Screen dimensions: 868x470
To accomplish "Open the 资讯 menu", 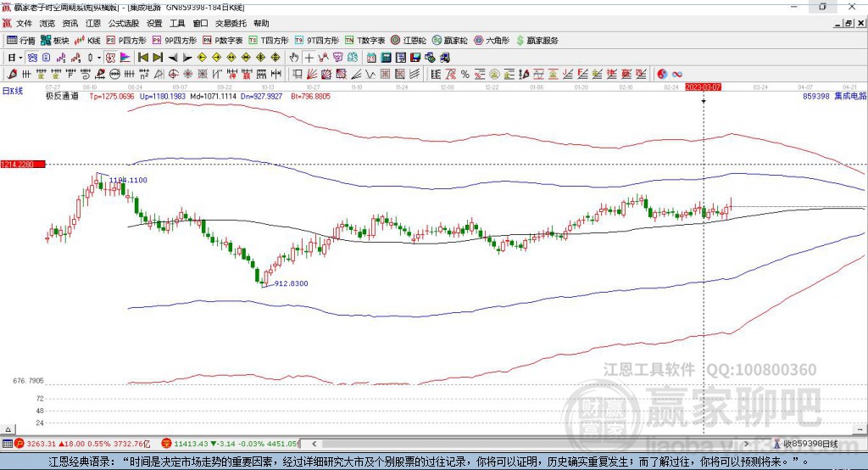I will [70, 23].
